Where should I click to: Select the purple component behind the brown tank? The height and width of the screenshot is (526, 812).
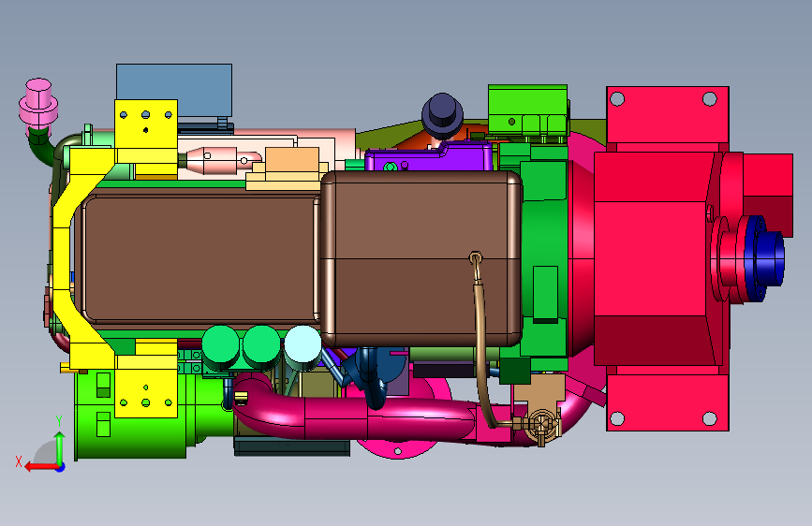(429, 157)
